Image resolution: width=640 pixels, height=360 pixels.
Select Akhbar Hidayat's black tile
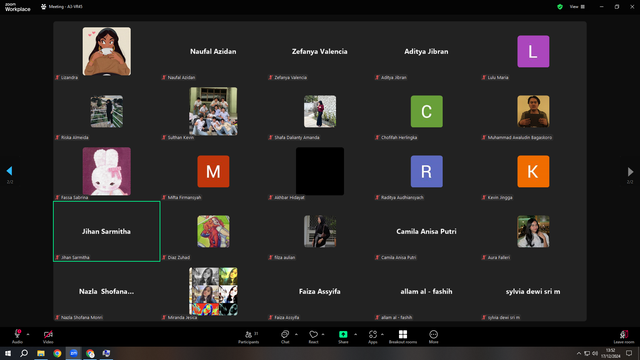(320, 171)
